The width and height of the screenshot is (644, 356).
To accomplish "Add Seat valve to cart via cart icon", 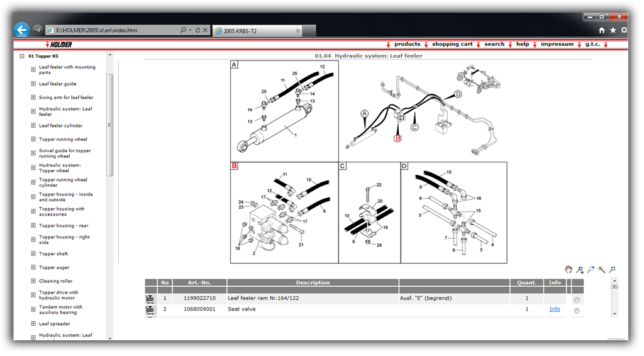I will (x=150, y=311).
